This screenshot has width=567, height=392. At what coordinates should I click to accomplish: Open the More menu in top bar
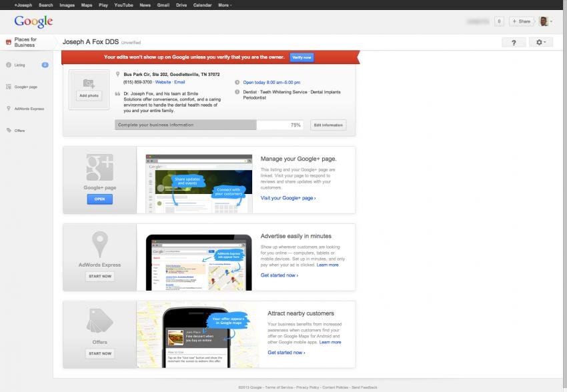[x=225, y=5]
